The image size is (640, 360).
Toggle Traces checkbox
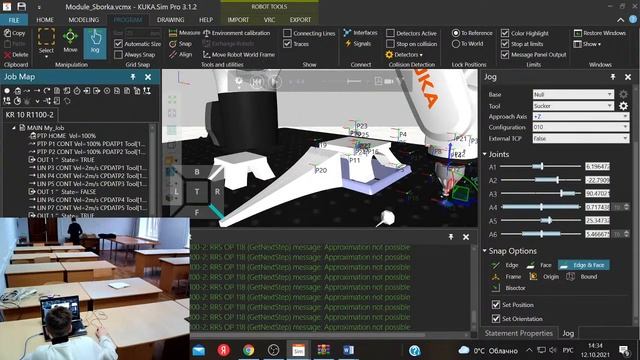click(x=287, y=44)
